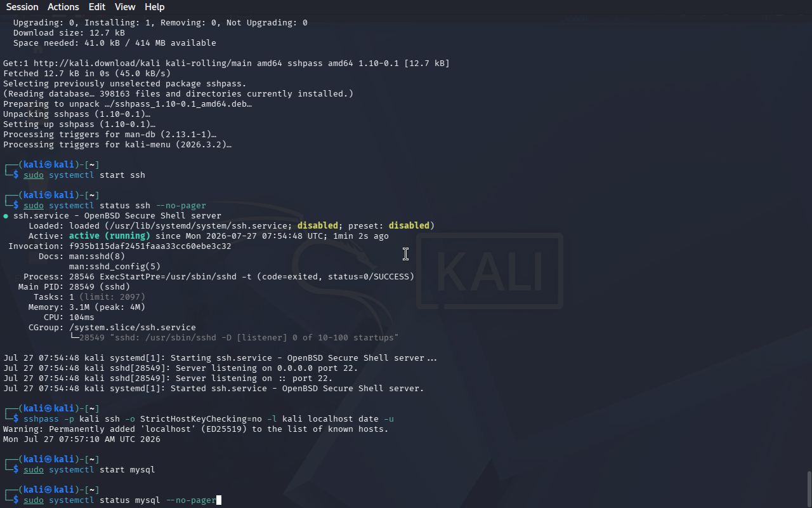
Task: Open the Session menu
Action: click(x=22, y=7)
